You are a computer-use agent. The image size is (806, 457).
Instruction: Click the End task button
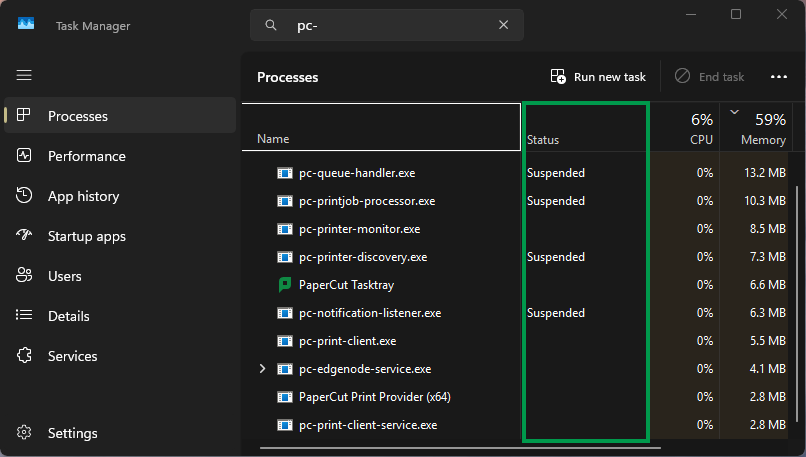709,77
